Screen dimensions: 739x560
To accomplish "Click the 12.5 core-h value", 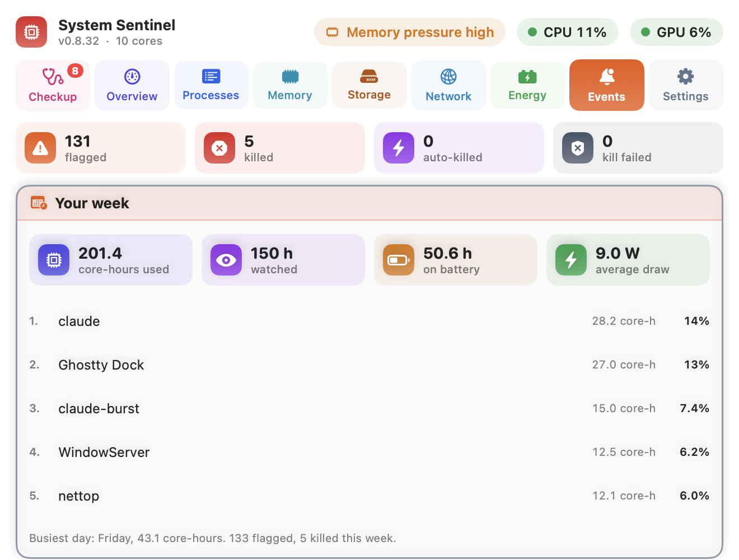I will [624, 452].
